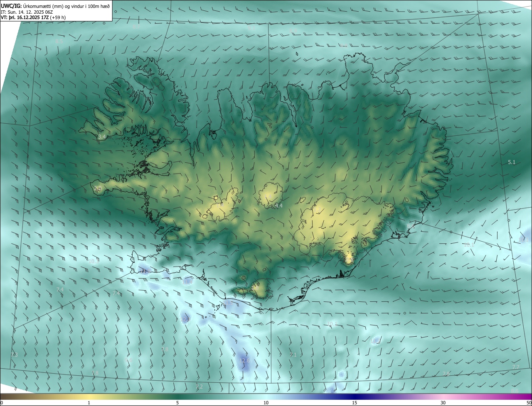532x406 pixels.
Task: Pick the 12.6 value on the blue patch
Action: pos(245,360)
